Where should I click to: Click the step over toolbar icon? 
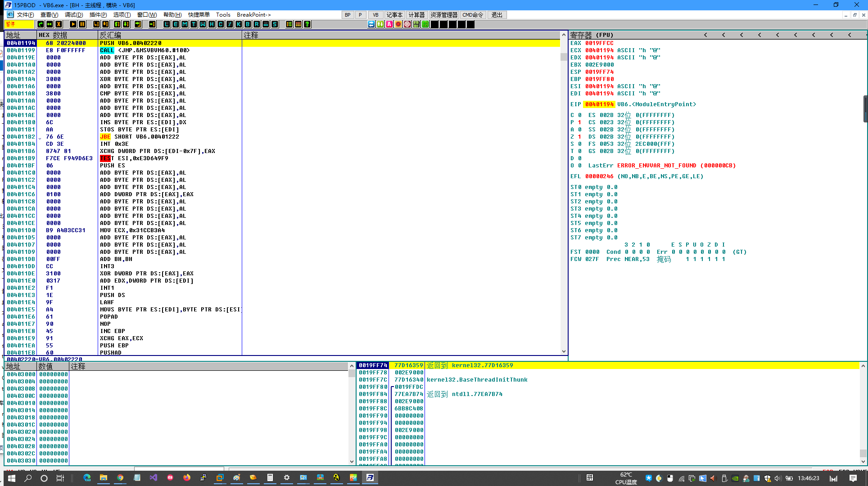(105, 24)
